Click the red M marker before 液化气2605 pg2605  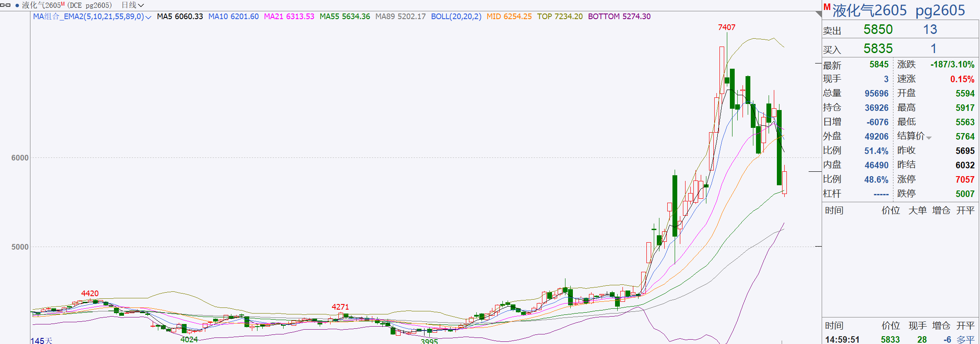pos(827,7)
